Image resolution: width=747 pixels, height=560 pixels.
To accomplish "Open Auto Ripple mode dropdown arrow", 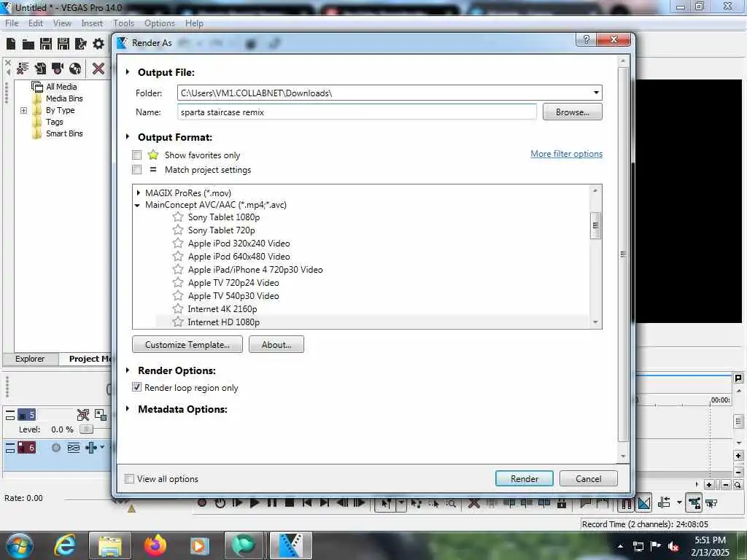I will coord(679,502).
